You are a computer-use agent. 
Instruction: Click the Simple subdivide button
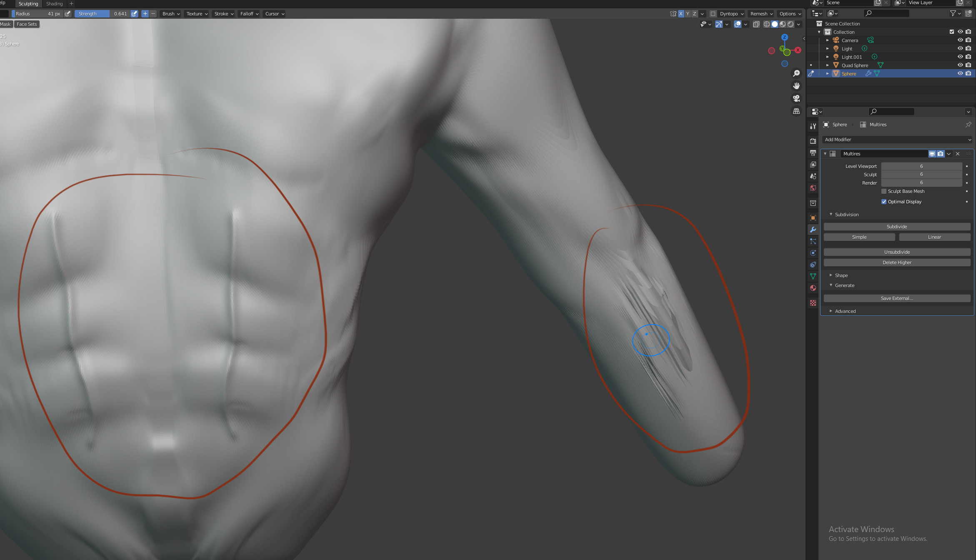coord(859,237)
